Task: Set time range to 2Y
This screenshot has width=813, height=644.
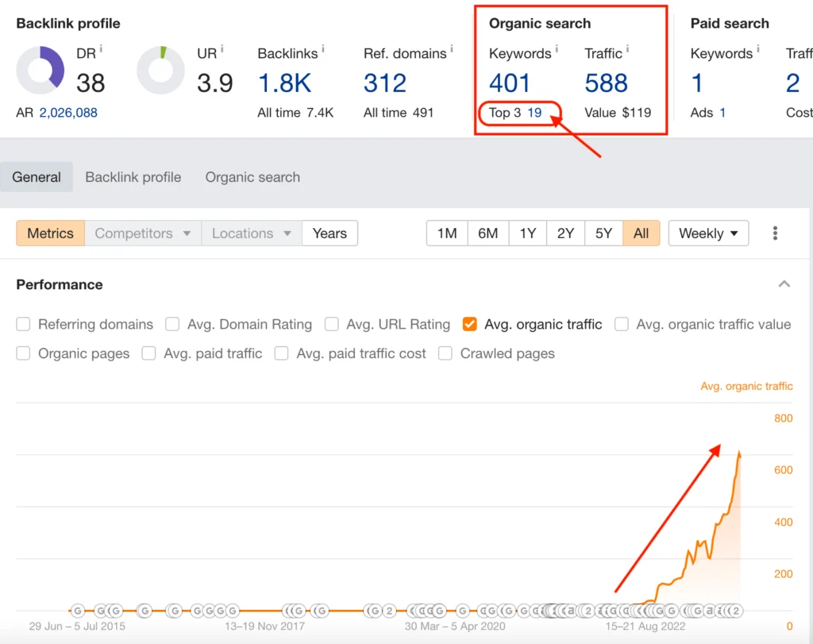Action: (565, 233)
